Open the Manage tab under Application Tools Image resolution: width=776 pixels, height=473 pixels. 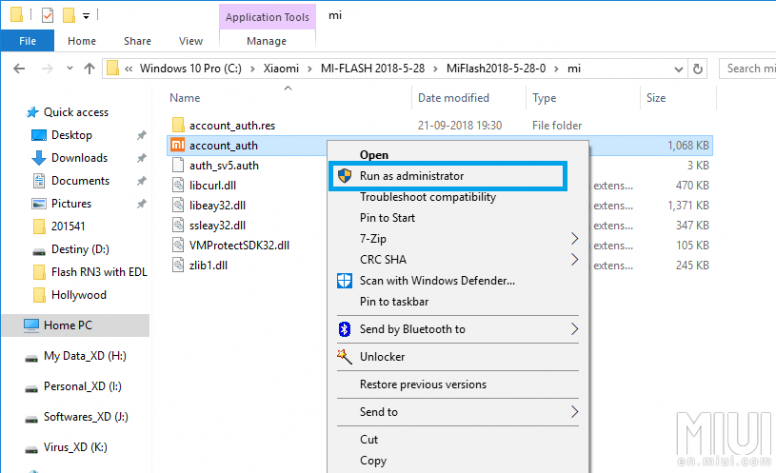point(266,41)
